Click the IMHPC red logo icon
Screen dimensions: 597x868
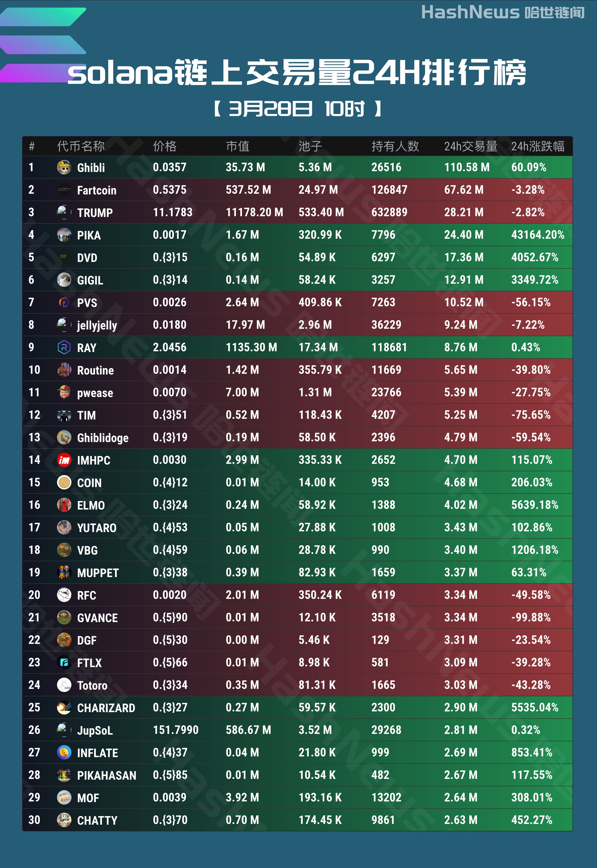(x=64, y=460)
